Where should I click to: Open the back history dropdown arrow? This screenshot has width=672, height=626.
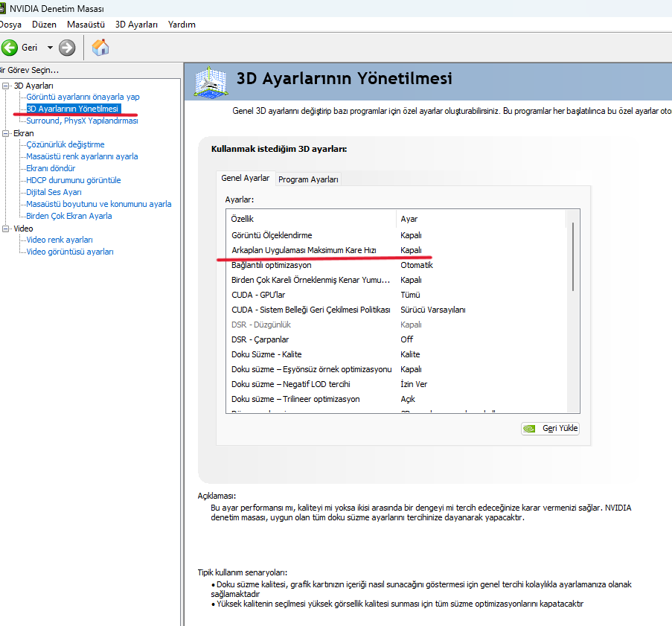(50, 48)
